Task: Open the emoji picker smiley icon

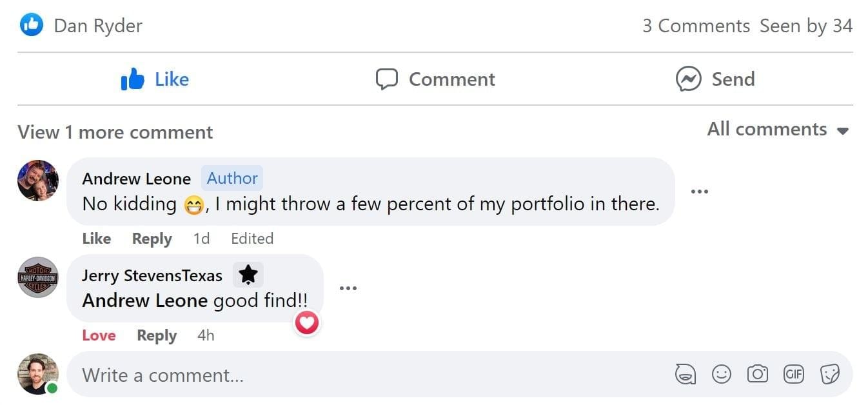Action: (x=722, y=374)
